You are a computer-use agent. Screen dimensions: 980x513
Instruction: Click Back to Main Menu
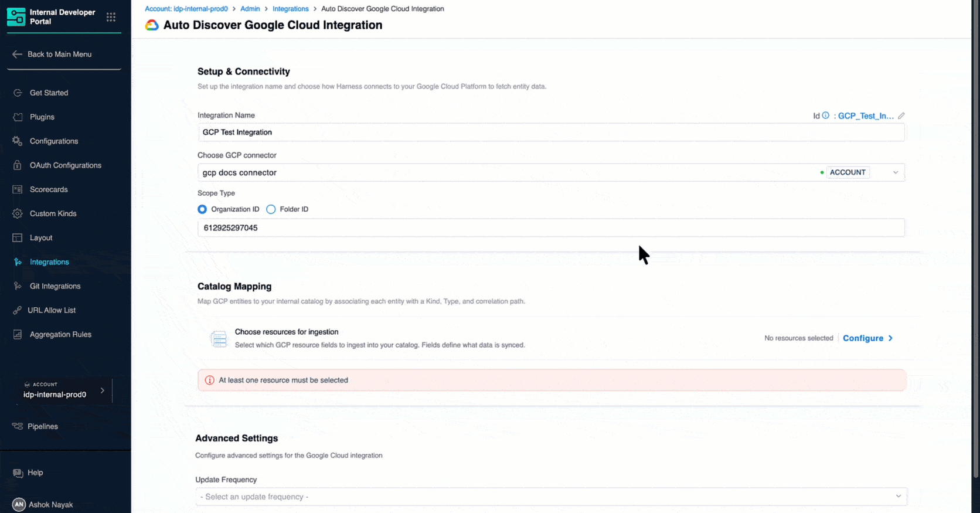tap(59, 54)
